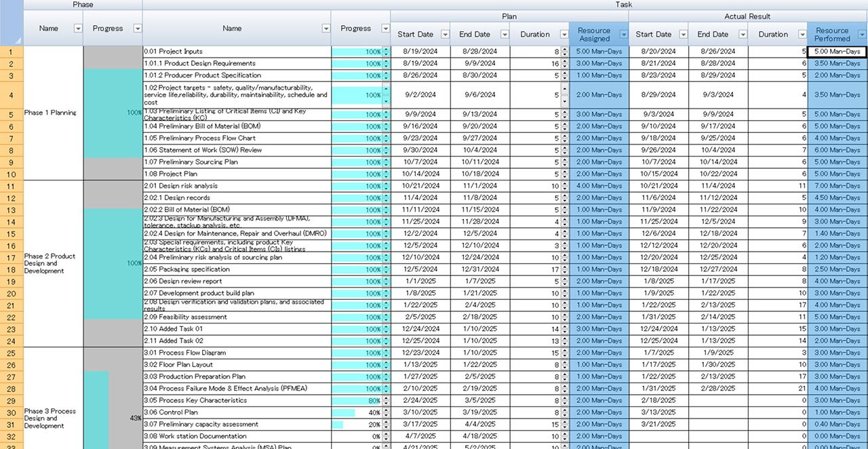
Task: Click the plan duration spinner for 3.01 Process Flow Diagram
Action: point(565,353)
